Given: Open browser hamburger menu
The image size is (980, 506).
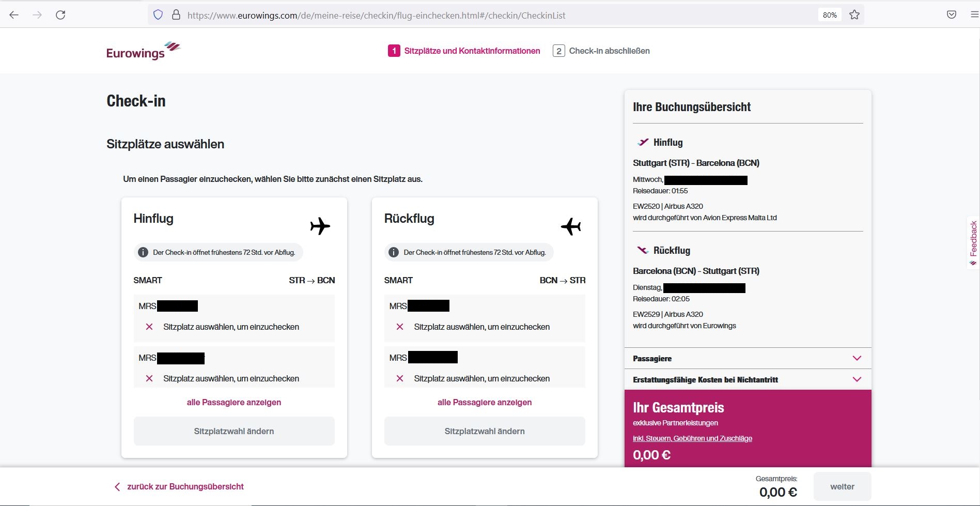Looking at the screenshot, I should [974, 14].
